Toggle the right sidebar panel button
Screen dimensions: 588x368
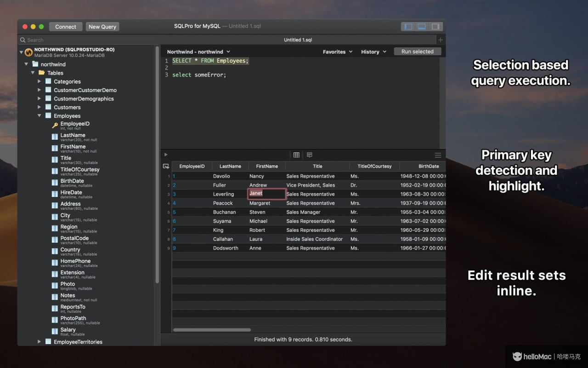[435, 27]
